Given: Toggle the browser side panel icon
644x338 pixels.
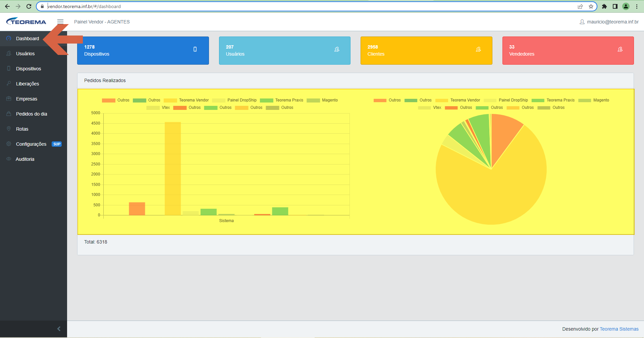Looking at the screenshot, I should (x=615, y=6).
